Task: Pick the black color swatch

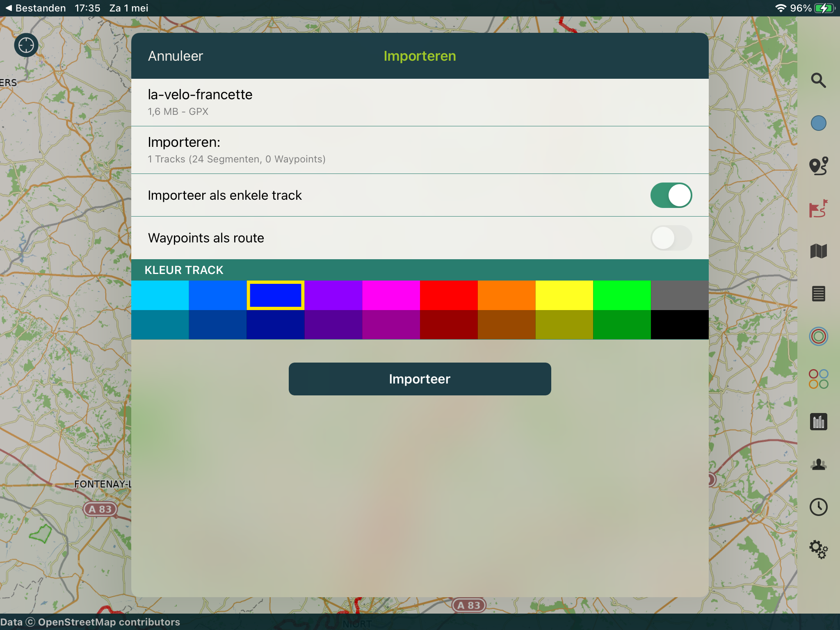Action: [x=680, y=325]
